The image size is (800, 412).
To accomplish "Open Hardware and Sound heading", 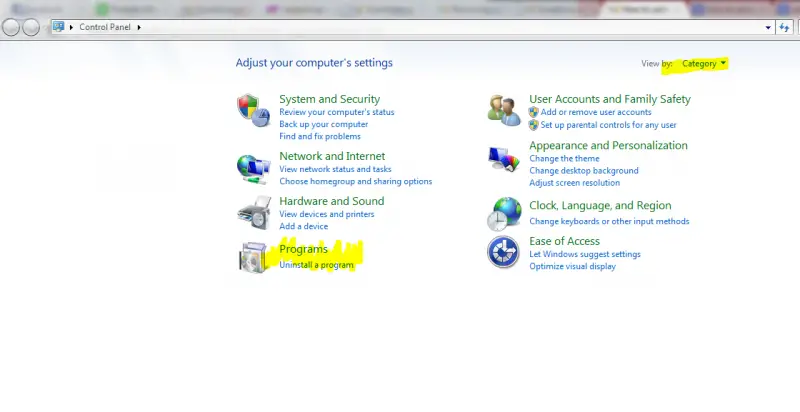I will coord(332,201).
